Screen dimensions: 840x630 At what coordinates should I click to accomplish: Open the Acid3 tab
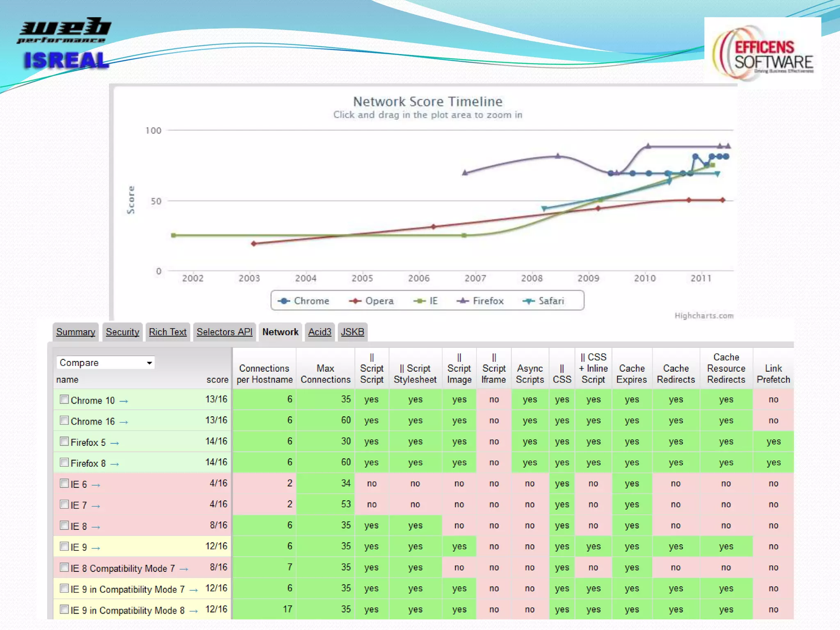319,332
